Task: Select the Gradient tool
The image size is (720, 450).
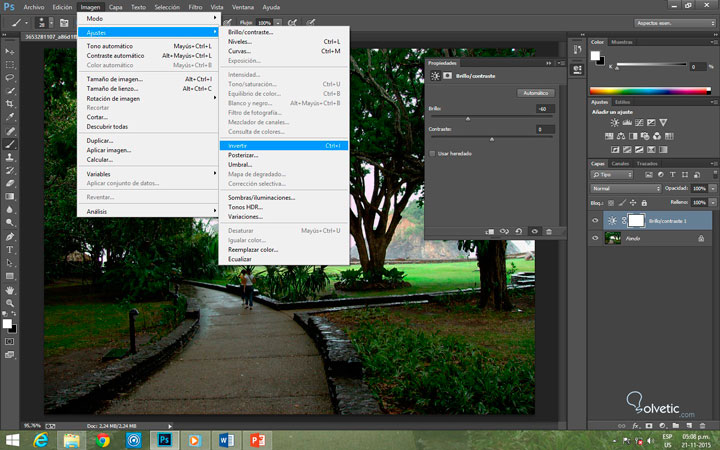Action: (10, 197)
